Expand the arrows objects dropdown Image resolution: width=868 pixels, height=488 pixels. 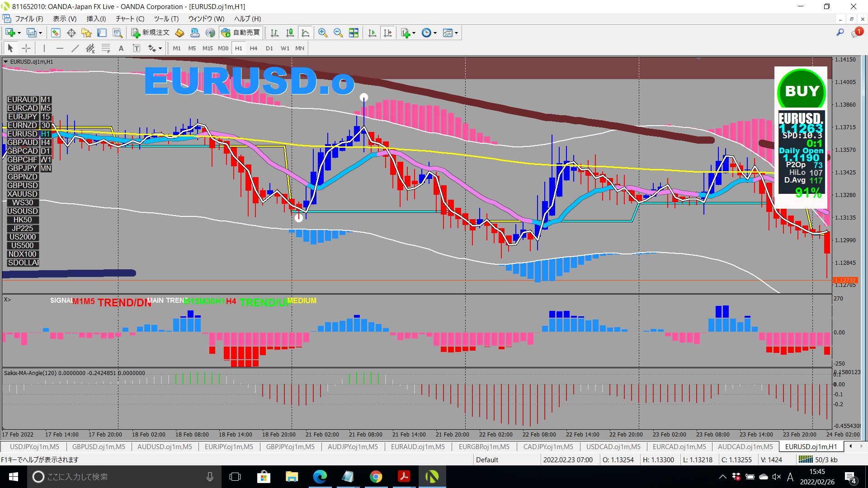160,48
